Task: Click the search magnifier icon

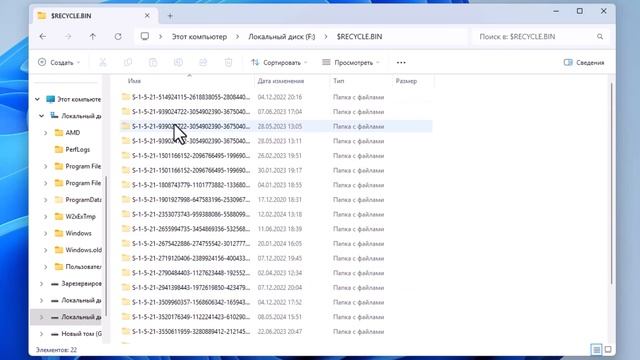Action: pos(600,37)
